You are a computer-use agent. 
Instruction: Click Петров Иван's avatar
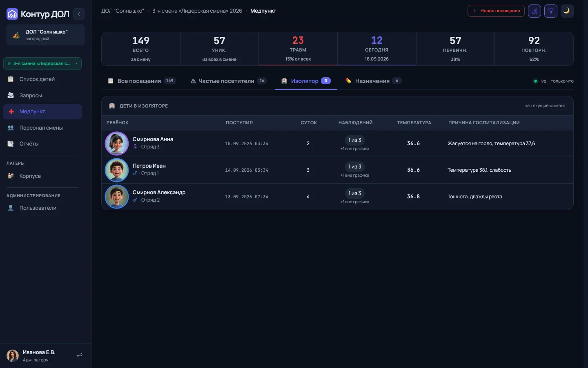pyautogui.click(x=117, y=170)
